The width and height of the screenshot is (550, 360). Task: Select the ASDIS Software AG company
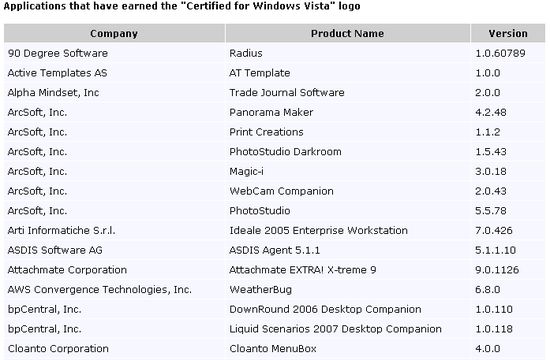click(x=55, y=250)
